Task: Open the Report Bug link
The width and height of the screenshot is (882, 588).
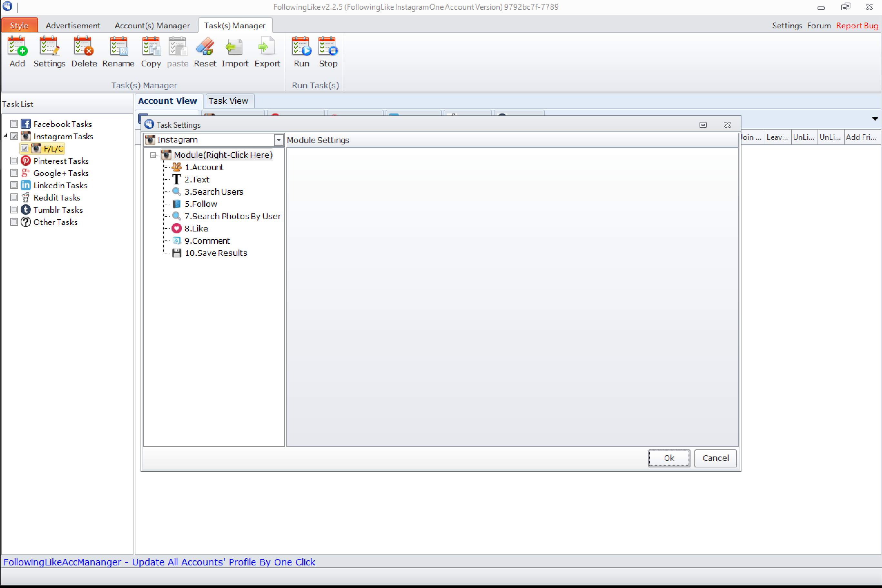Action: (x=857, y=25)
